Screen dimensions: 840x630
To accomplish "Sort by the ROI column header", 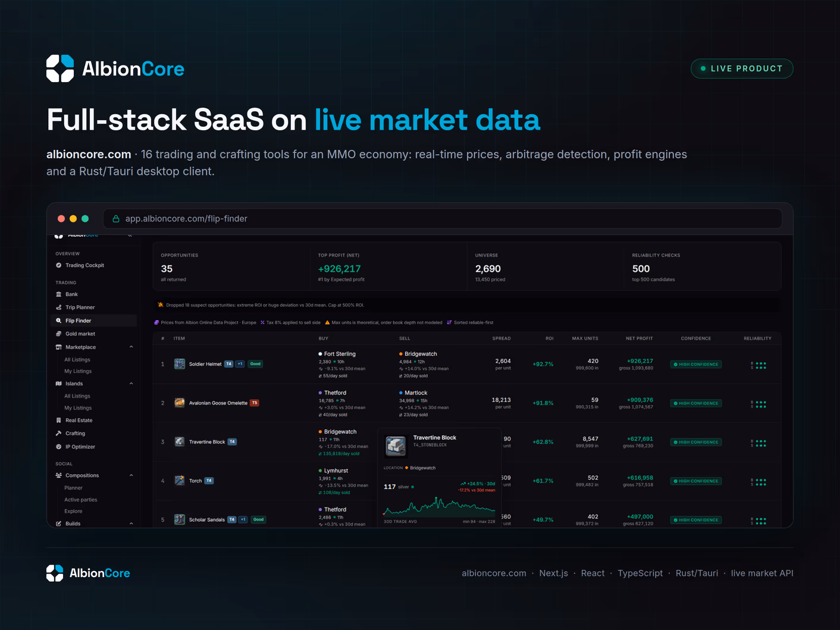I will click(x=550, y=338).
